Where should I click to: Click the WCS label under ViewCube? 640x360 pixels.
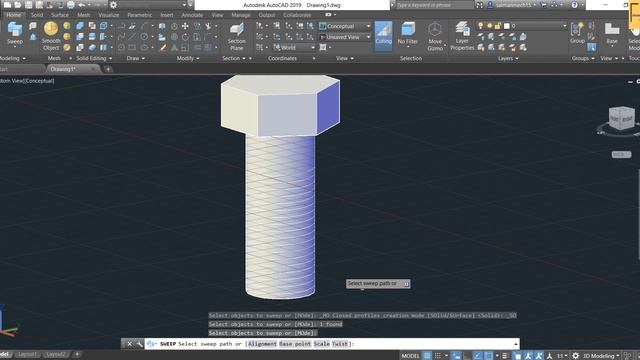pyautogui.click(x=621, y=154)
